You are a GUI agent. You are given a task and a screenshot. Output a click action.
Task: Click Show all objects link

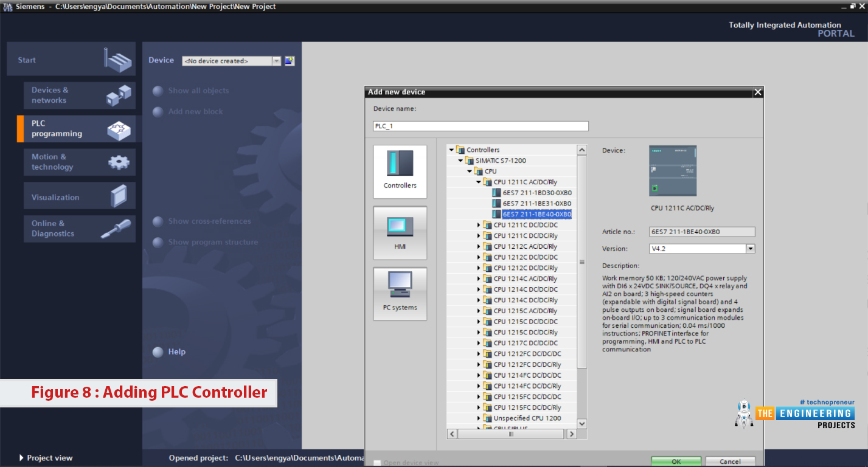[198, 91]
